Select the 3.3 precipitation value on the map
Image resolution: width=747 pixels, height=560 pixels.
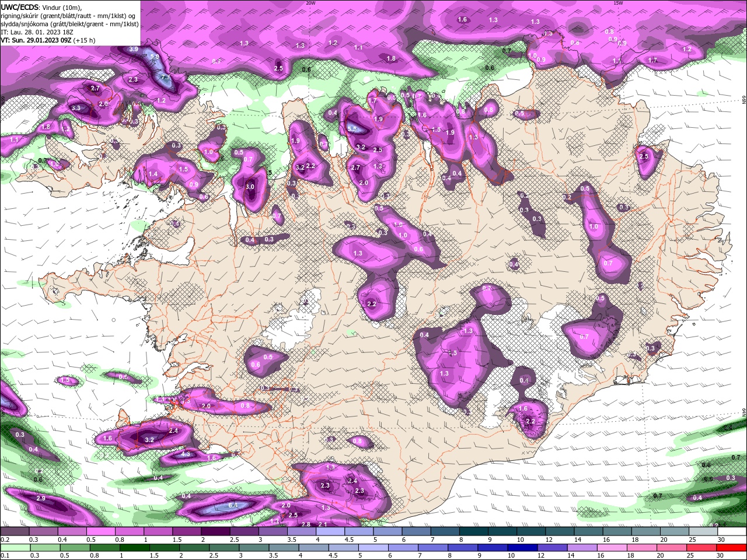[76, 108]
